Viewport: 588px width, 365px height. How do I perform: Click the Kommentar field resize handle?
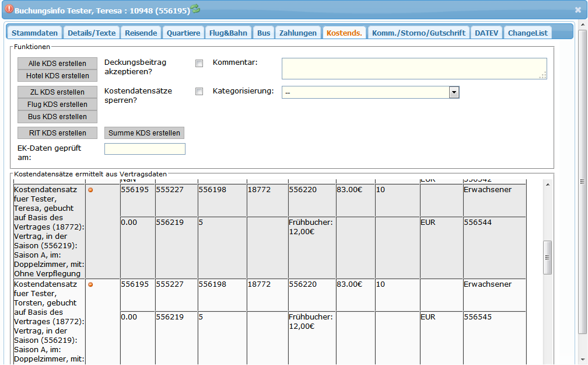(543, 75)
